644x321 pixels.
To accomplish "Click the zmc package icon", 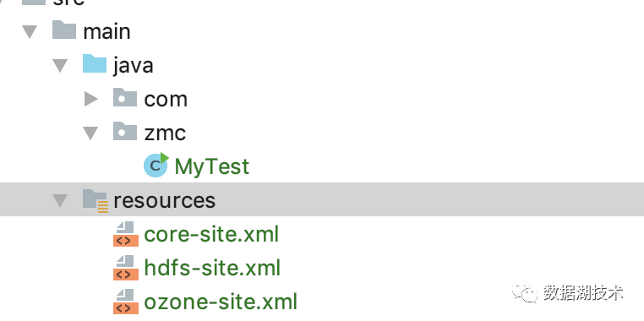I will [125, 131].
